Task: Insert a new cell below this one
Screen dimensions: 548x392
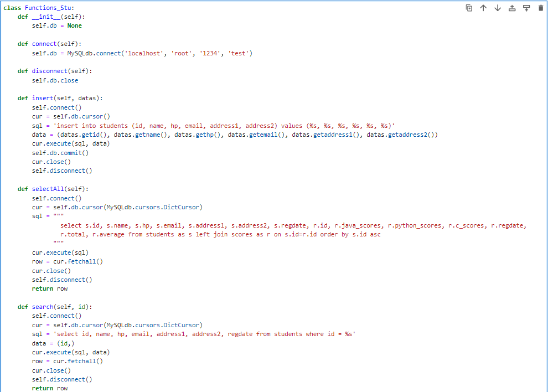Action: point(526,8)
